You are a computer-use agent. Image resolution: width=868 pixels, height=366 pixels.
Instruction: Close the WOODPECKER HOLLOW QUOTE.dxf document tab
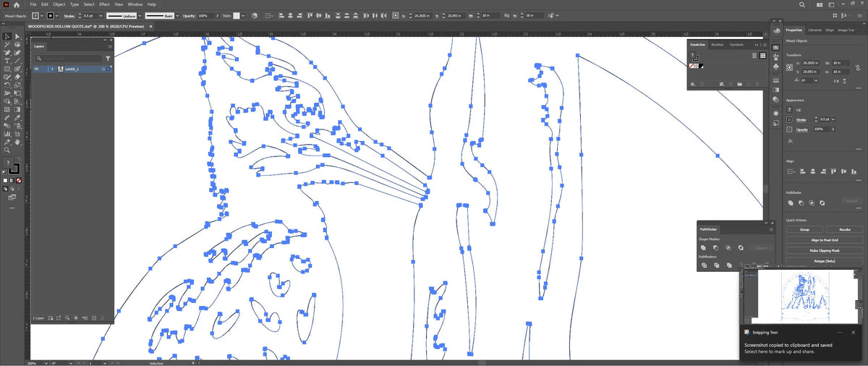coord(151,27)
